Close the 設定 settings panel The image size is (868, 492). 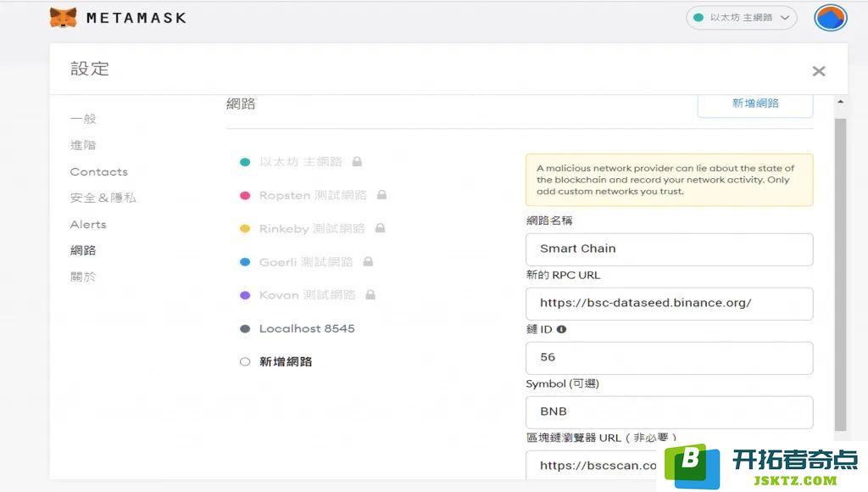pos(819,71)
